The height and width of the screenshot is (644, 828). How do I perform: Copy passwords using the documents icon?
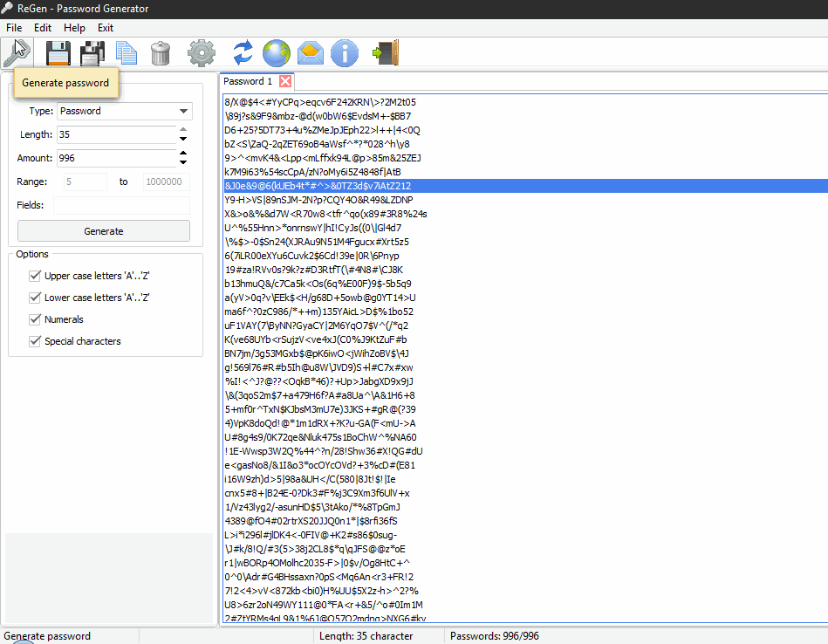pyautogui.click(x=127, y=53)
